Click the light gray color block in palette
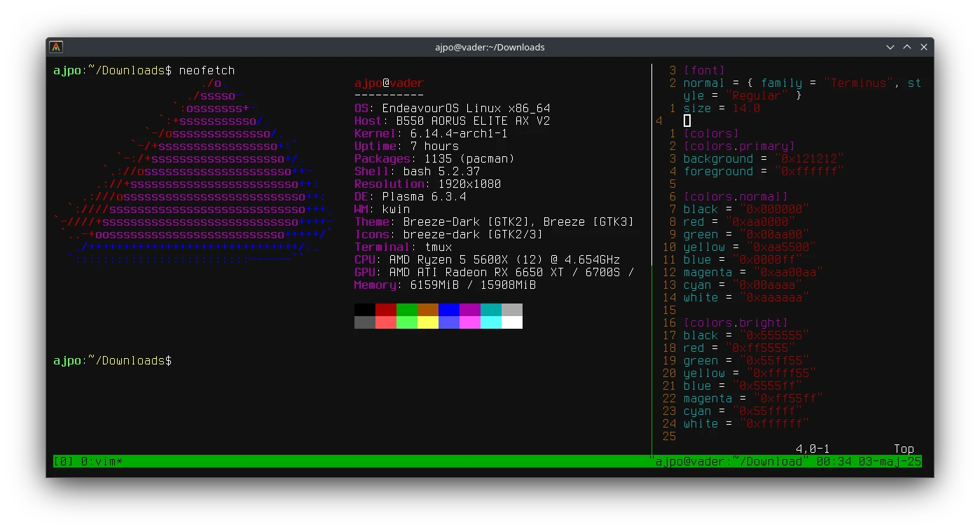980x532 pixels. 512,310
